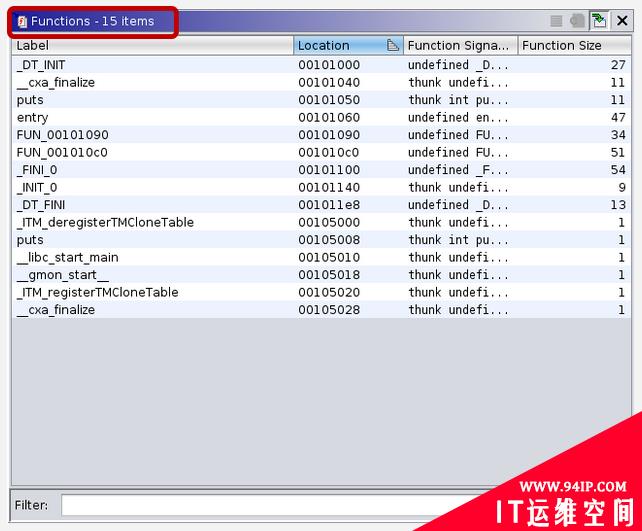The width and height of the screenshot is (642, 531).
Task: Select the _DT_FINI label
Action: tap(41, 205)
